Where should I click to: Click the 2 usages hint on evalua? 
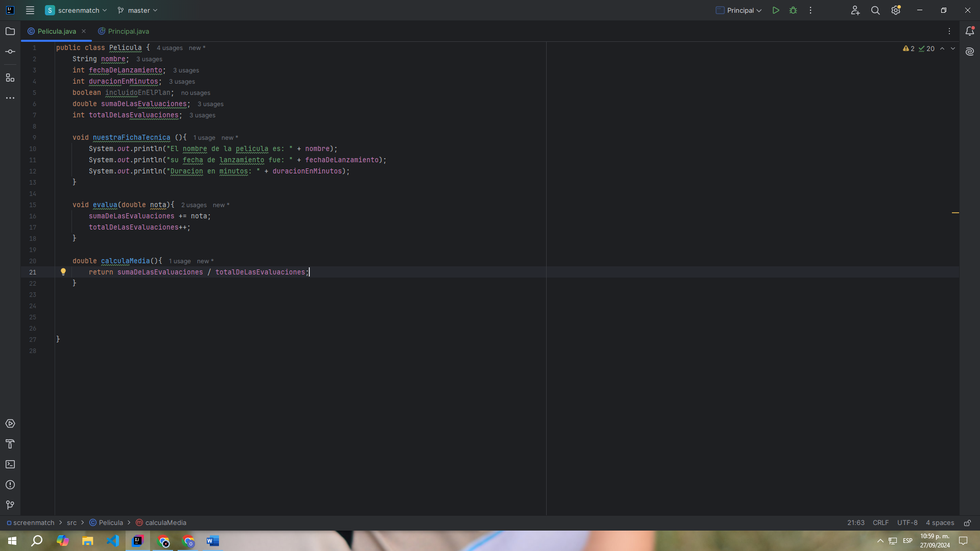pyautogui.click(x=194, y=205)
